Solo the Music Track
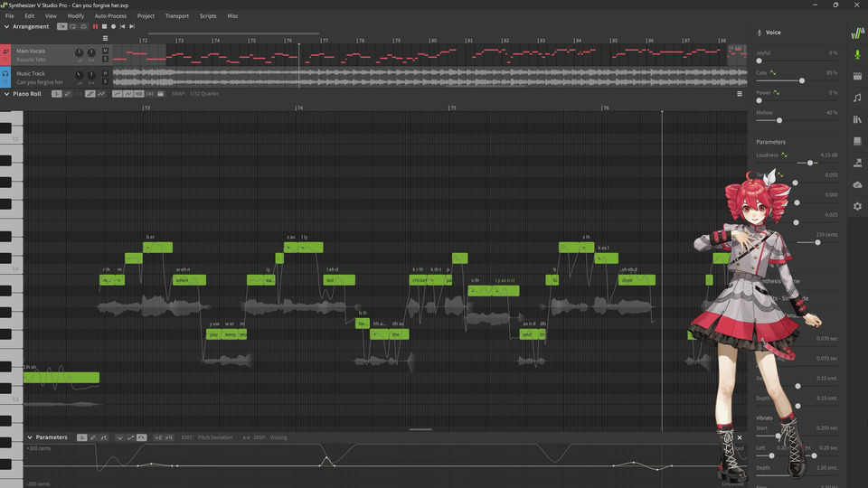 [105, 81]
